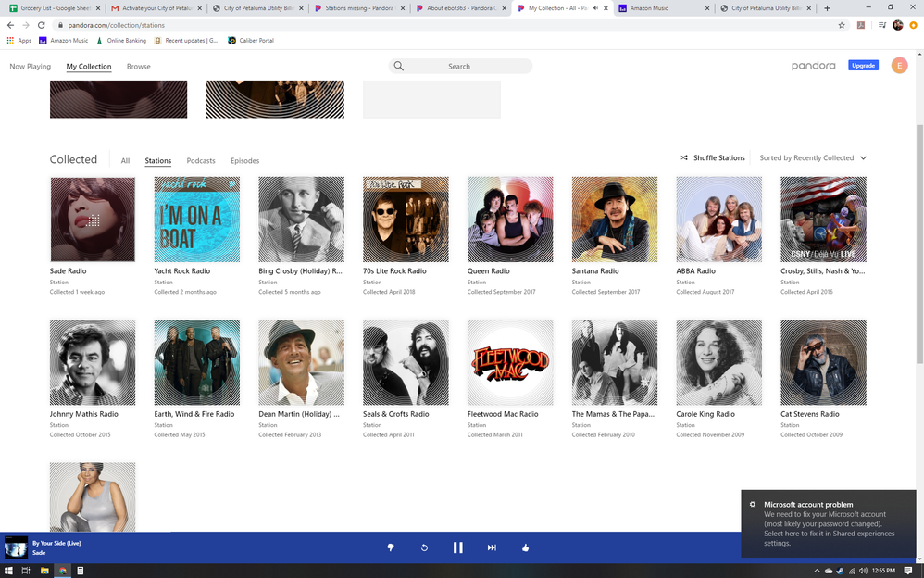This screenshot has width=924, height=578.
Task: Filter collection by All
Action: click(x=125, y=160)
